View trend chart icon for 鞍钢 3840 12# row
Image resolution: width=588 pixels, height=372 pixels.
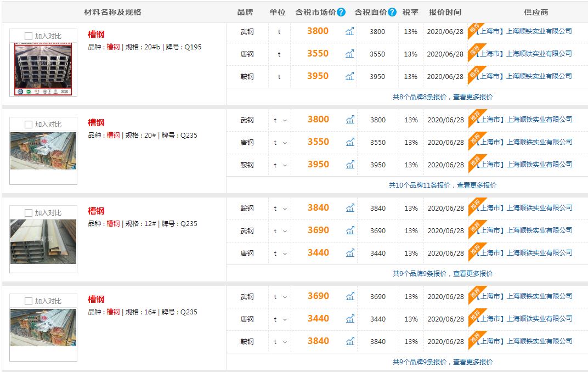[x=350, y=208]
